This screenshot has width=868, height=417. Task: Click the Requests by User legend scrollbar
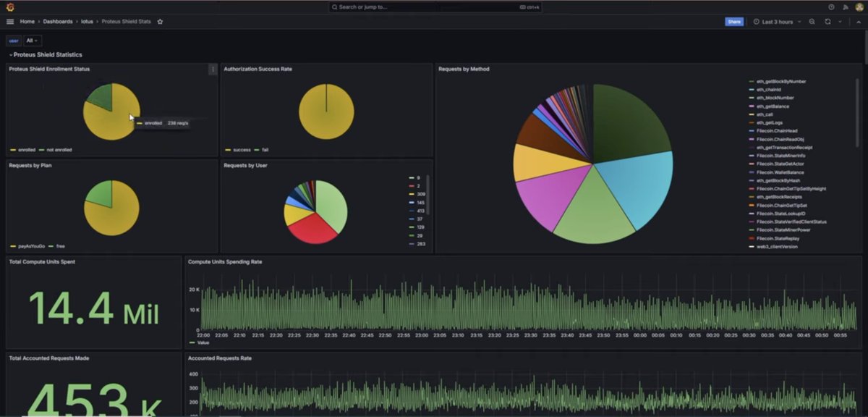427,194
